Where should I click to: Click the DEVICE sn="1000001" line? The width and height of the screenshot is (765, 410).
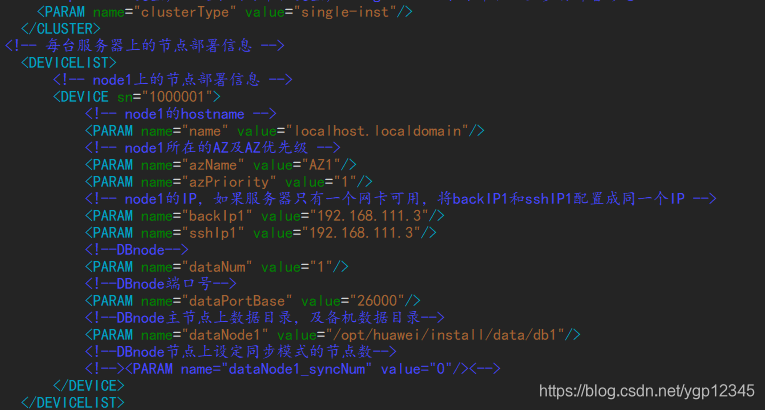point(137,97)
